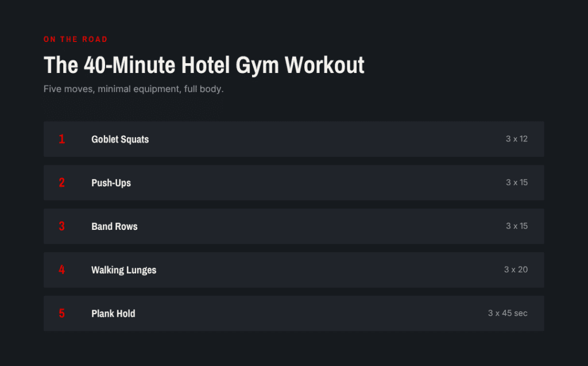588x366 pixels.
Task: Select the Push-Ups exercise name
Action: (111, 183)
